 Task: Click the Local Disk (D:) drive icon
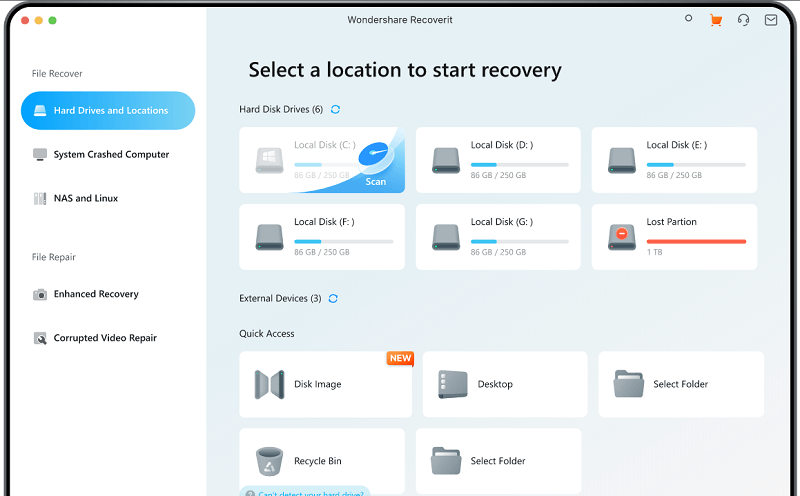click(446, 161)
